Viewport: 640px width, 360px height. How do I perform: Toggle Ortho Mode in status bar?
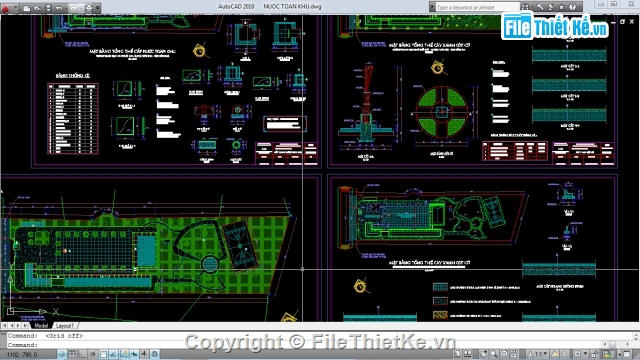[x=82, y=354]
